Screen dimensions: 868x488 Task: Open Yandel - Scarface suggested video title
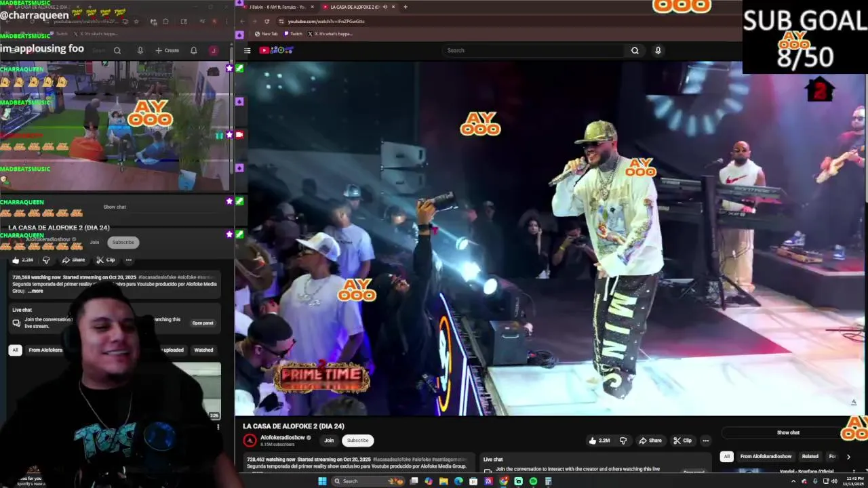pyautogui.click(x=807, y=472)
